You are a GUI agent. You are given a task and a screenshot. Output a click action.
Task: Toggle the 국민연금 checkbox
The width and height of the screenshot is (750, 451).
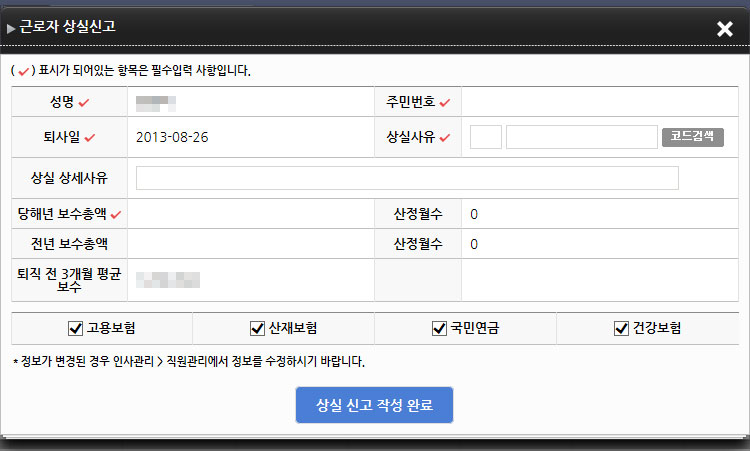click(x=438, y=328)
